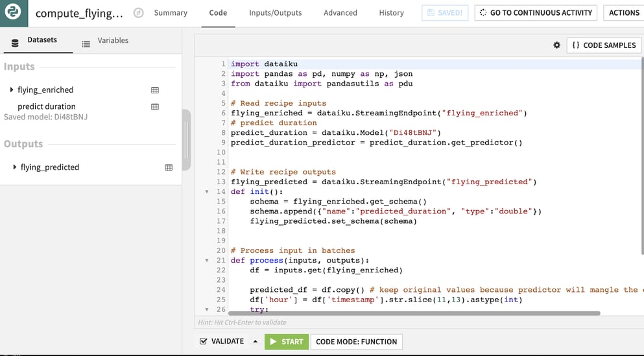Click Go To Continuous Activity button
This screenshot has height=356, width=644.
point(536,13)
